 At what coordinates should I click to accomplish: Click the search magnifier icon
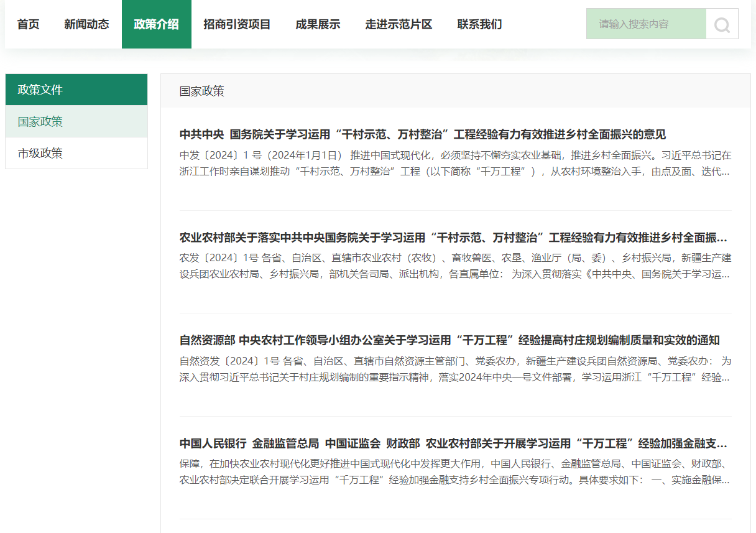tap(721, 24)
